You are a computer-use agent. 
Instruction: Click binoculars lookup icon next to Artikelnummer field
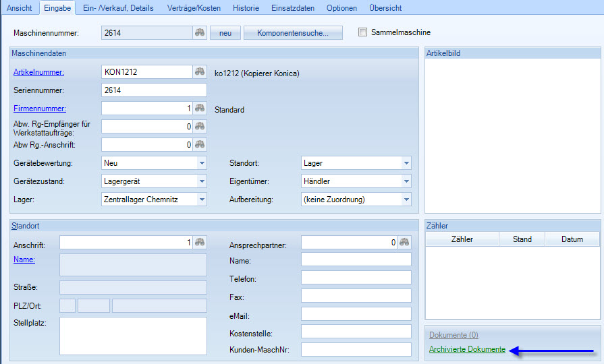[x=200, y=72]
